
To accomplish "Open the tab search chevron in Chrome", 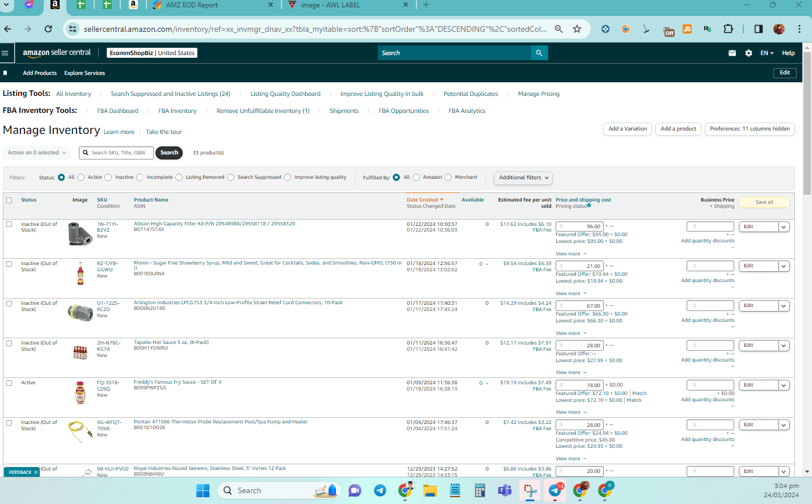I will click(6, 5).
